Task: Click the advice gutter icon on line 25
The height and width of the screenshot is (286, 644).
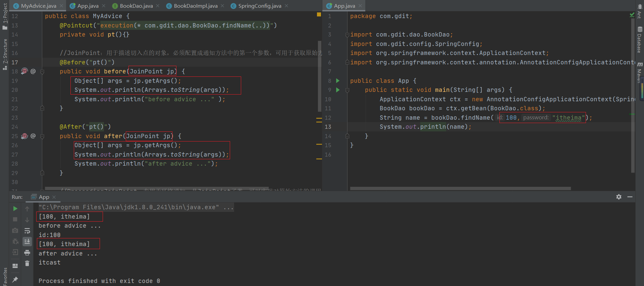Action: click(24, 136)
